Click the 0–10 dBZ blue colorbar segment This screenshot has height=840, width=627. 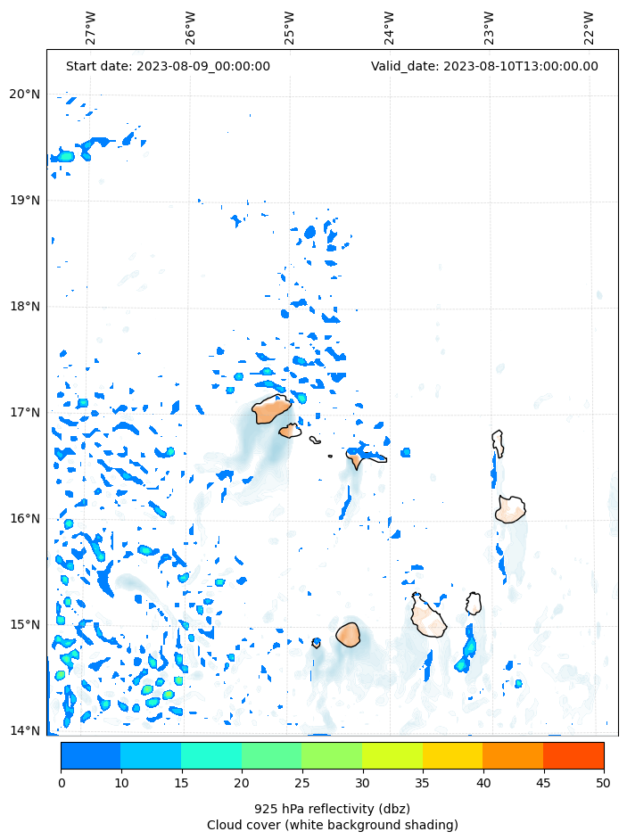90,755
